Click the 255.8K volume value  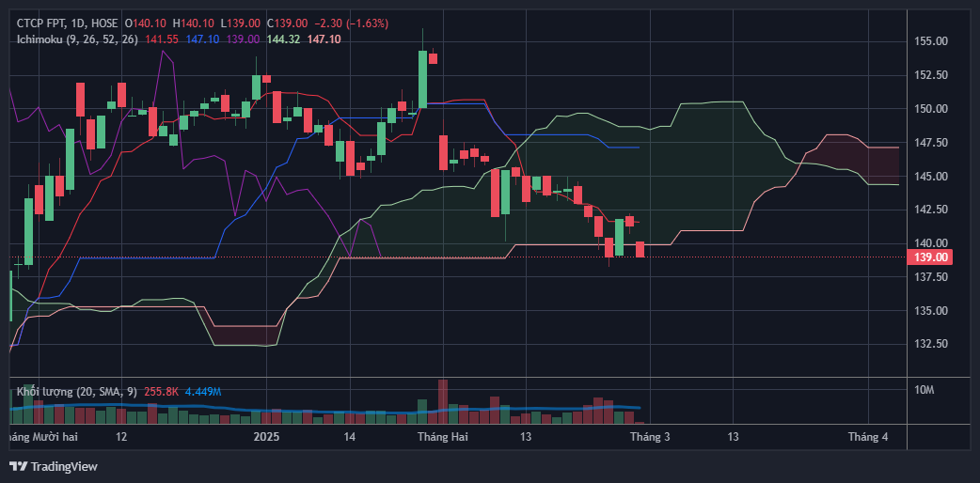[163, 391]
